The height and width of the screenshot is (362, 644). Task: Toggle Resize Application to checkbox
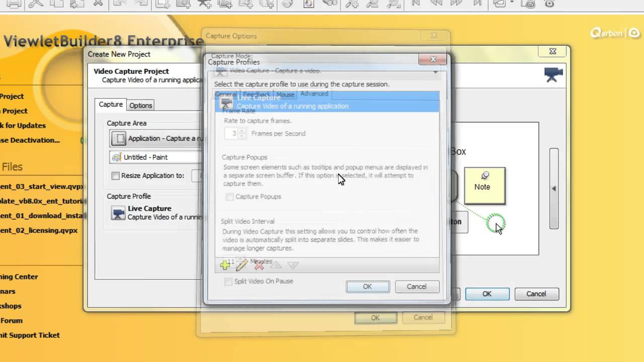tap(116, 176)
